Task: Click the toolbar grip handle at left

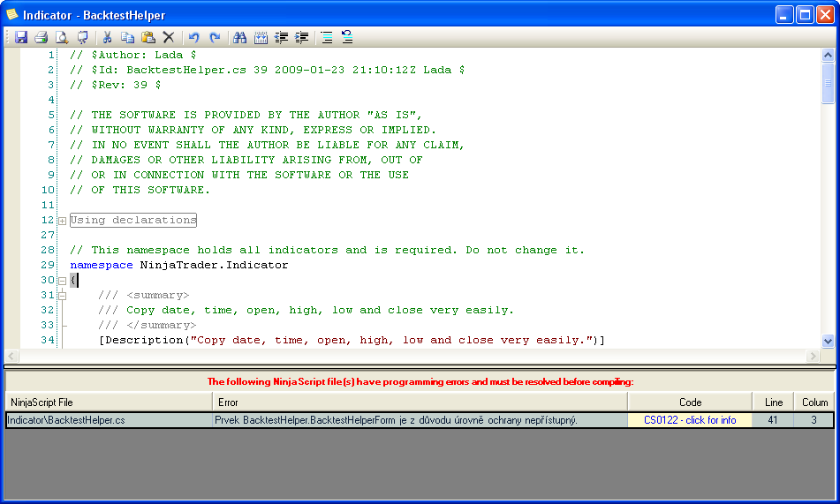Action: 7,37
